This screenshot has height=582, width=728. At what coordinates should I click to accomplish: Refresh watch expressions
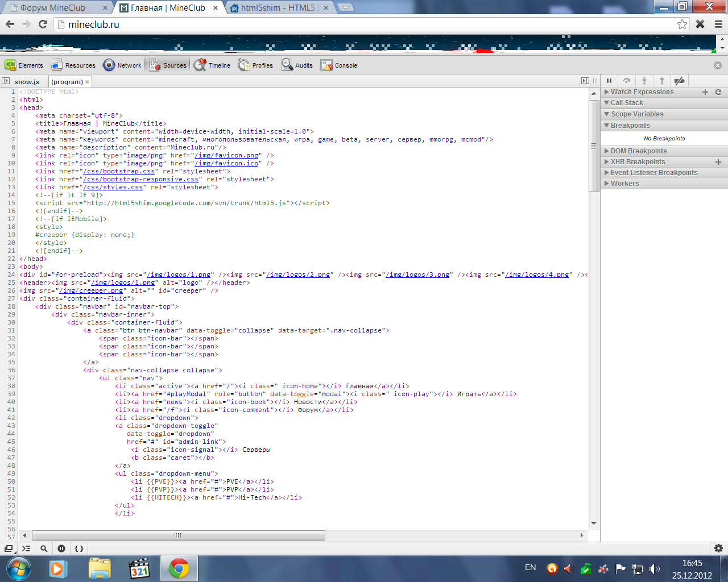click(718, 92)
